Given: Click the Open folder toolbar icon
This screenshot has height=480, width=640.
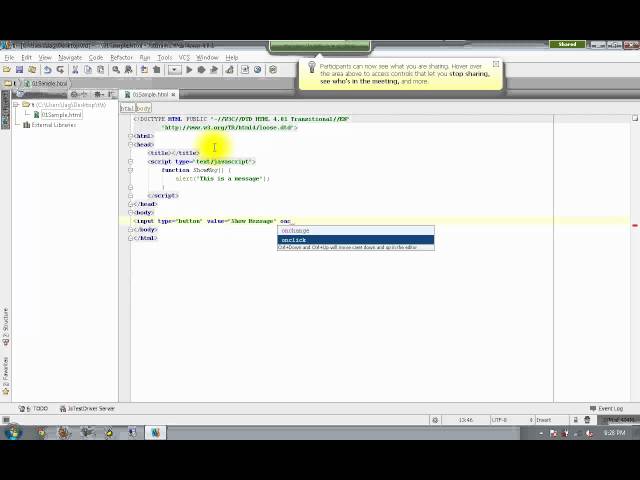Looking at the screenshot, I should (x=7, y=70).
